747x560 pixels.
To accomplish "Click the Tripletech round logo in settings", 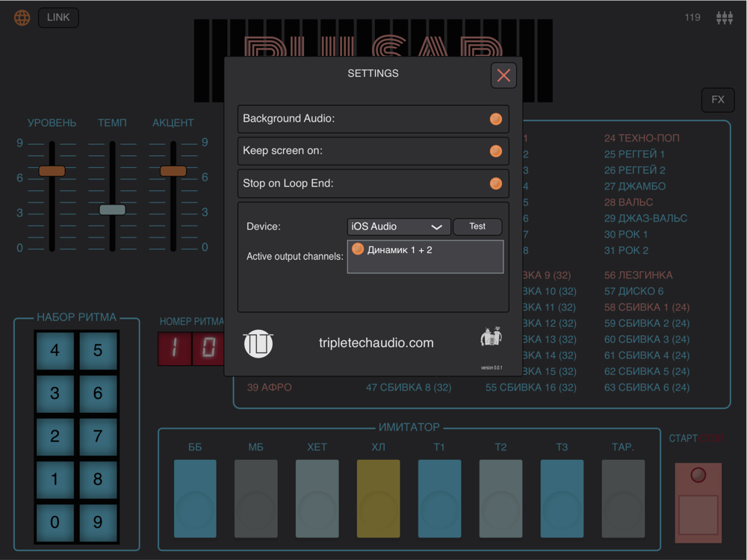I will pyautogui.click(x=258, y=343).
